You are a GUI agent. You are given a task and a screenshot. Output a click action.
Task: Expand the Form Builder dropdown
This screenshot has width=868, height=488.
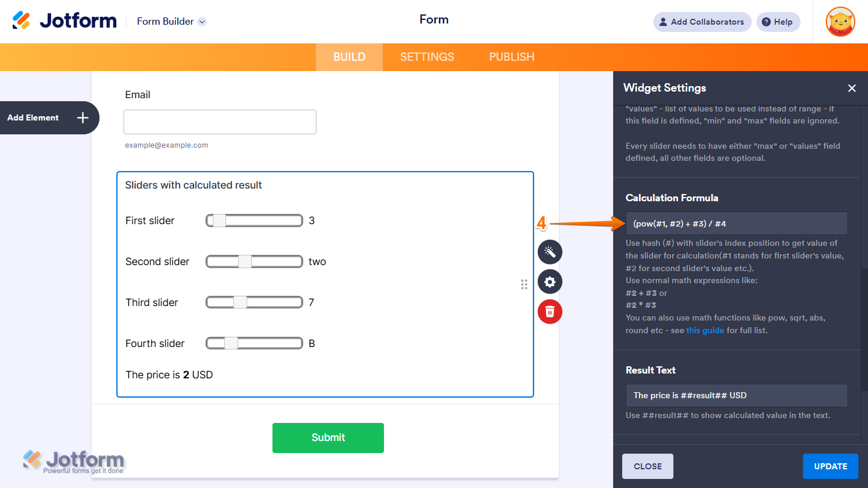[x=171, y=21]
